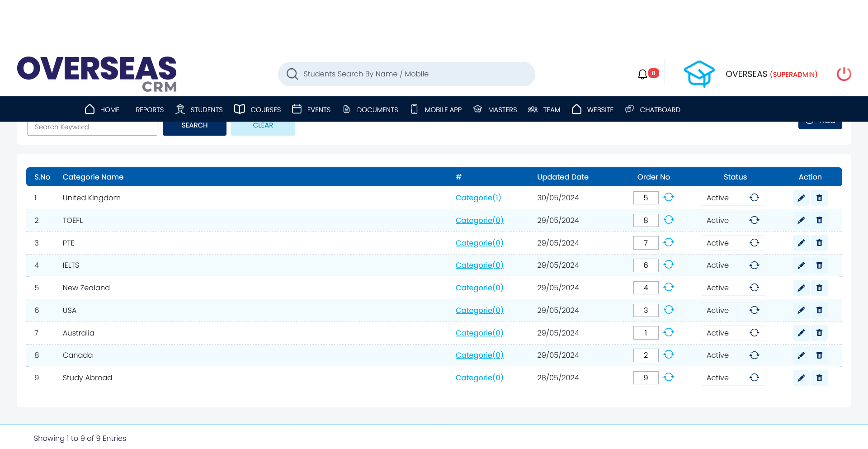
Task: Go to the COURSES menu item
Action: coord(258,109)
